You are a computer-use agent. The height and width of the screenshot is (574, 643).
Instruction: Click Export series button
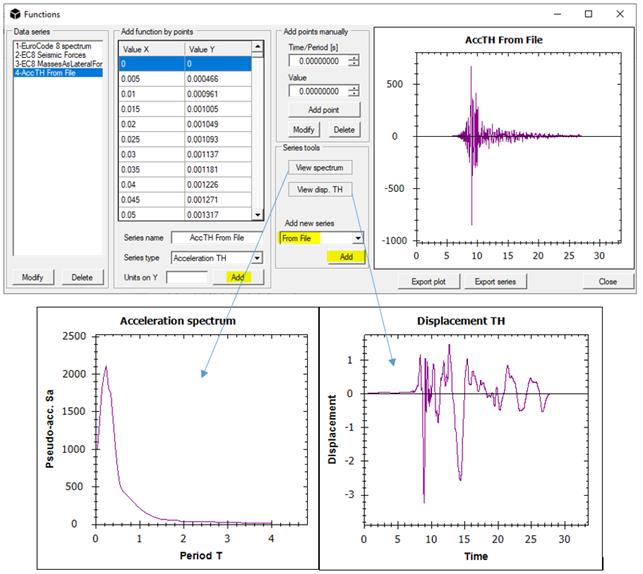point(495,282)
